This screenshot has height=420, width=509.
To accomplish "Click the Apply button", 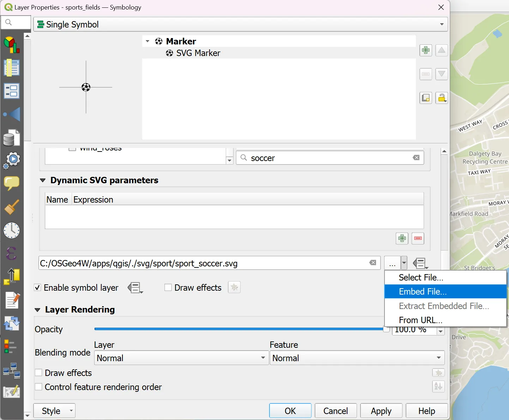I will pos(381,411).
